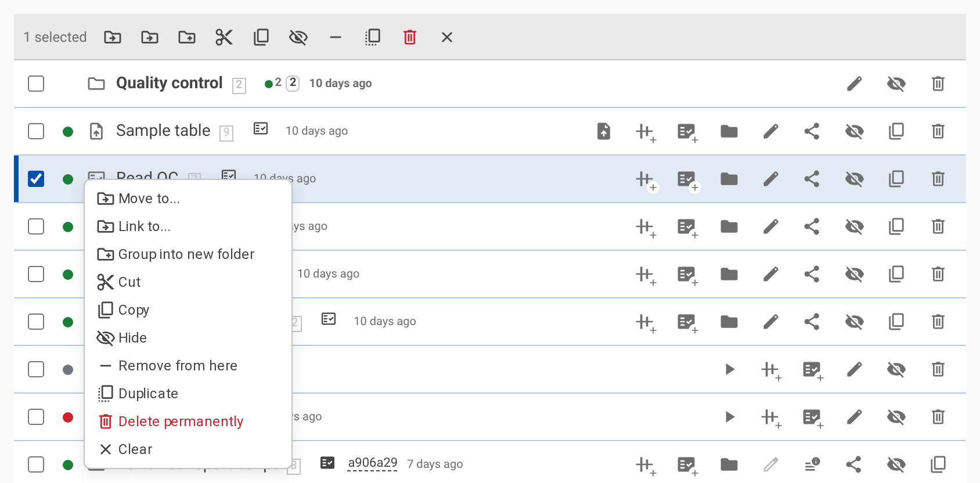
Task: Copy icon in the Sample table row
Action: [896, 131]
